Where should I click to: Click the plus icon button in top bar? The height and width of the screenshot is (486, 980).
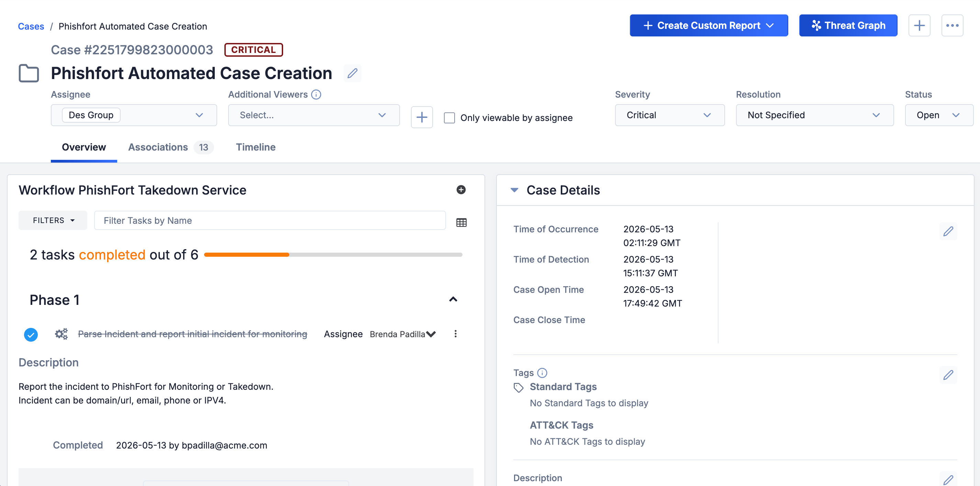pyautogui.click(x=919, y=25)
